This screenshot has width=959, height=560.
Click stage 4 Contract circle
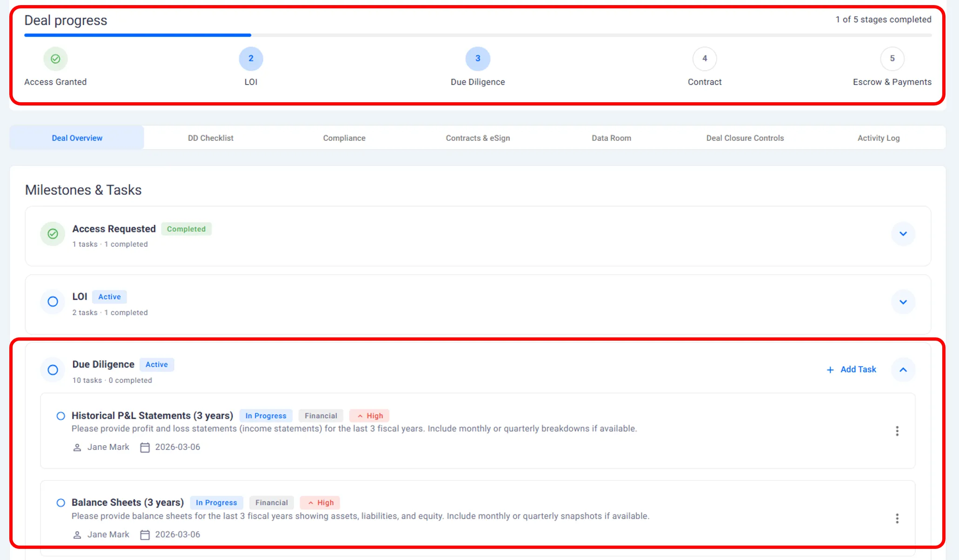[704, 59]
